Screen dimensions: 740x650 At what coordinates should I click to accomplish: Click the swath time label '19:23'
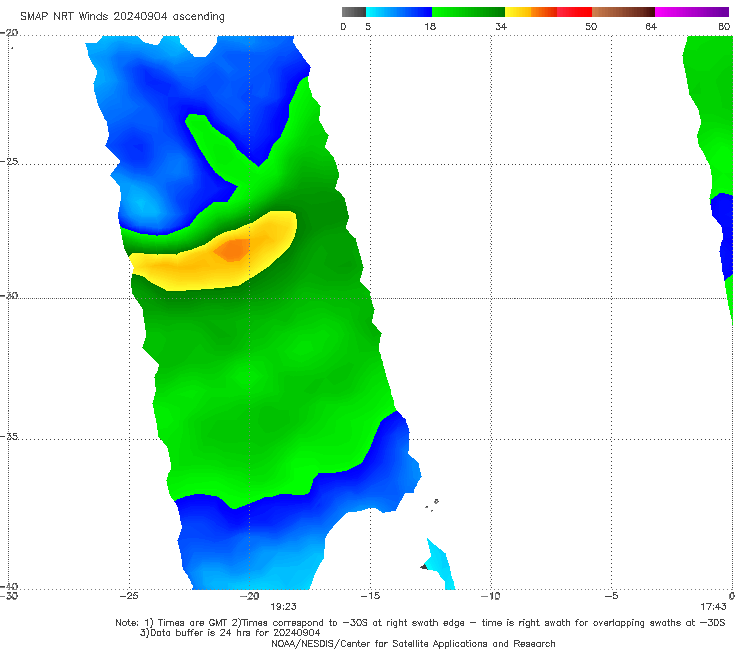pos(283,607)
